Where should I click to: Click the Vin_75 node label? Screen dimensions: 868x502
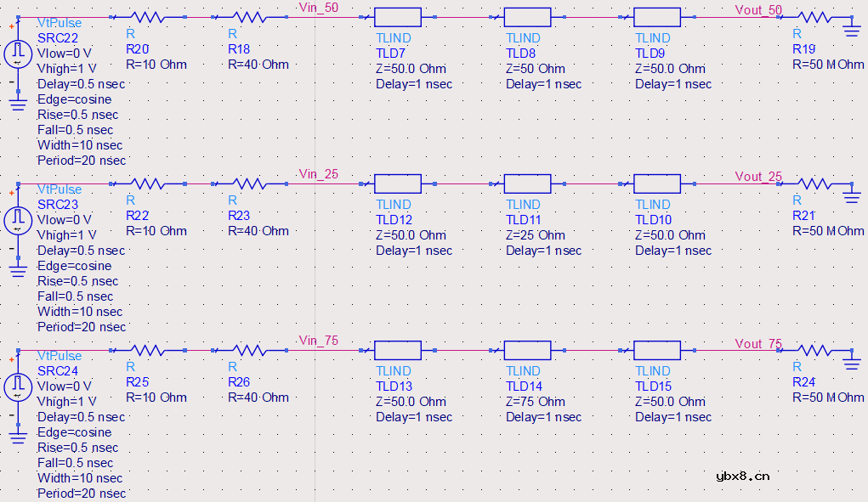(318, 341)
